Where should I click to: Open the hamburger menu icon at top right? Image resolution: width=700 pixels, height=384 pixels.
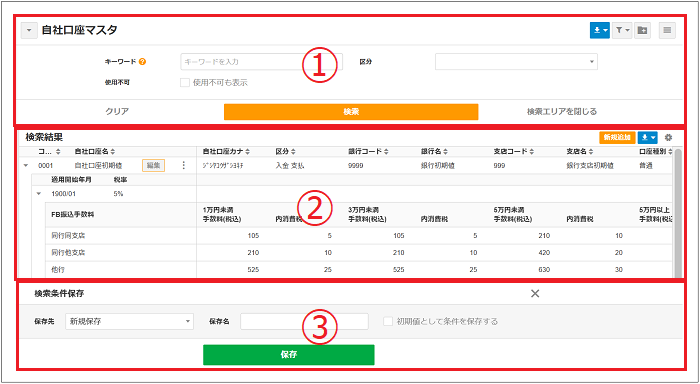pos(667,30)
